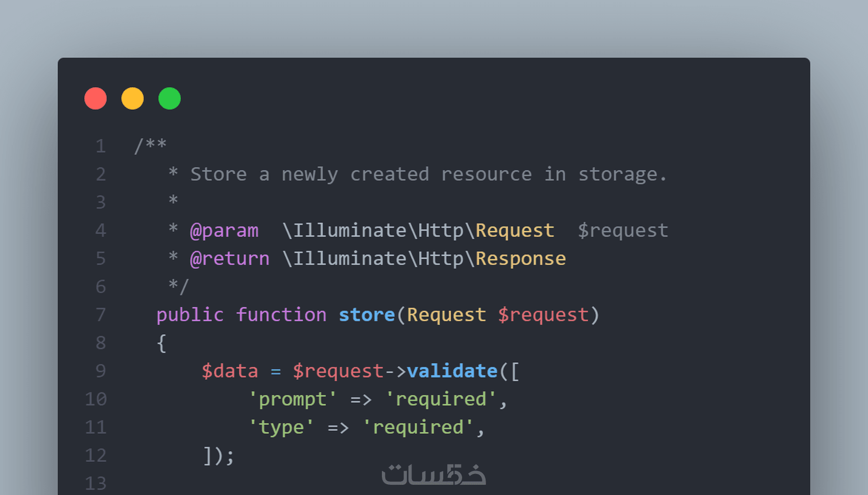The width and height of the screenshot is (868, 495).
Task: Click the 'prompt' string key
Action: pos(293,399)
